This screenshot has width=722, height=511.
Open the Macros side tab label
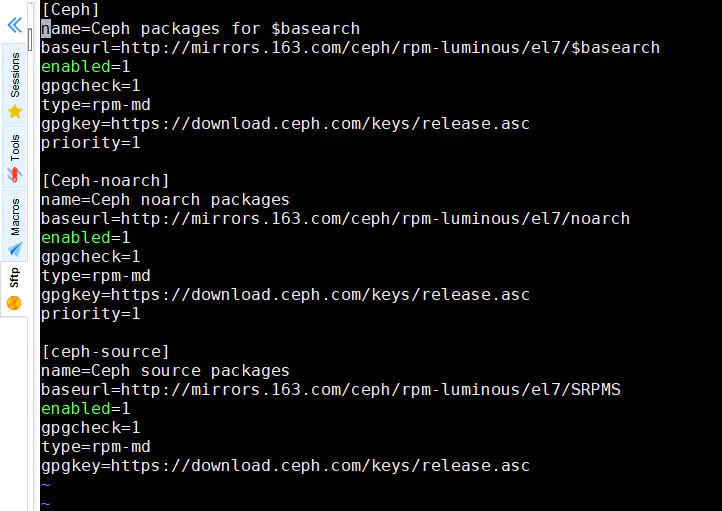[15, 217]
